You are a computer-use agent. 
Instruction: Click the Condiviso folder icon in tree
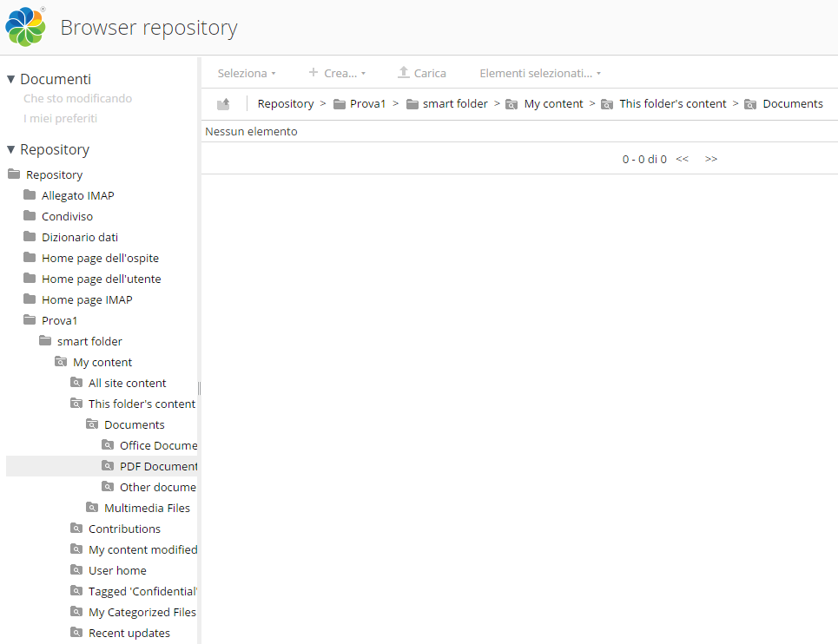coord(30,216)
